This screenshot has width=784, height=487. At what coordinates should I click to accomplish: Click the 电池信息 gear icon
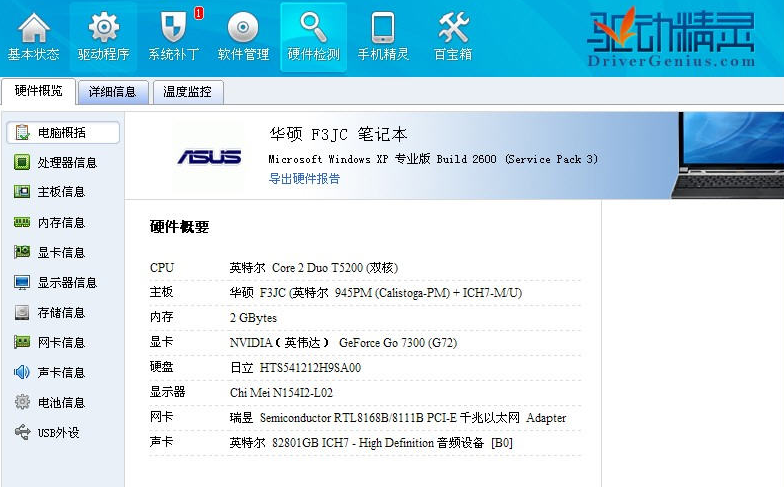(x=22, y=402)
